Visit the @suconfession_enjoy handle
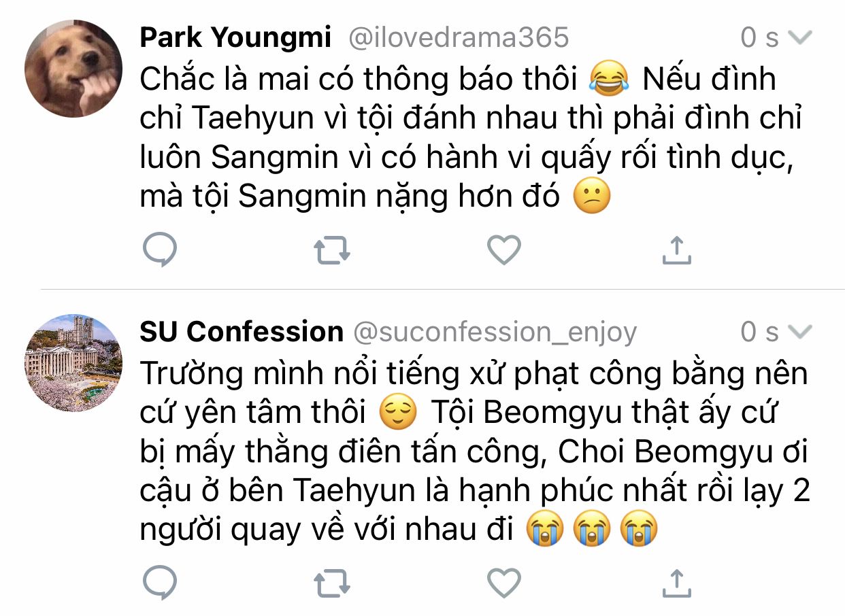Screen dimensions: 845x616 pos(495,332)
